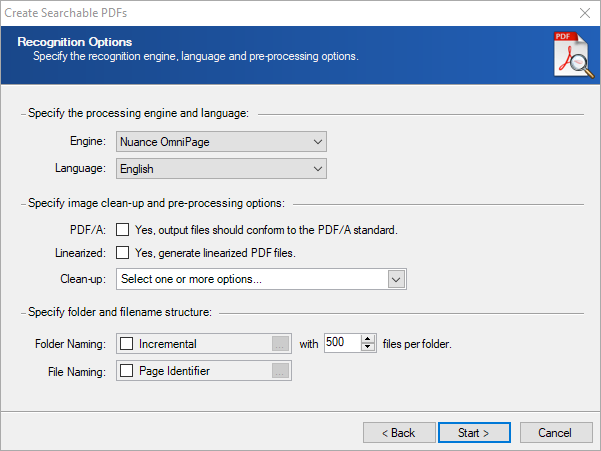Increase files per folder with up arrow
Viewport: 601px width, 451px height.
point(368,339)
